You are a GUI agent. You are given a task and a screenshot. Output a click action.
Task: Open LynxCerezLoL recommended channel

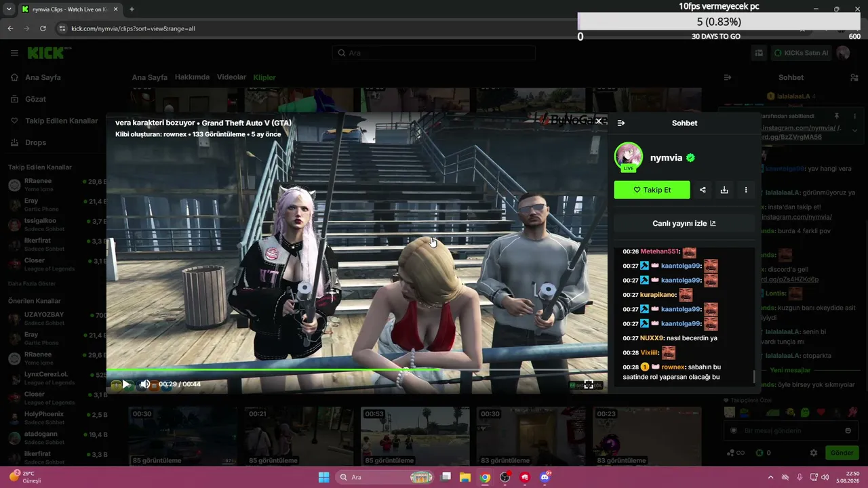coord(57,378)
